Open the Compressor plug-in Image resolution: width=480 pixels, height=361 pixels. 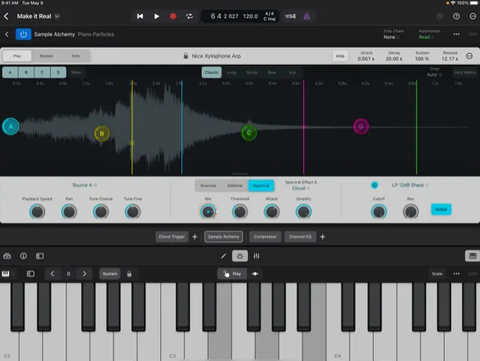(265, 237)
